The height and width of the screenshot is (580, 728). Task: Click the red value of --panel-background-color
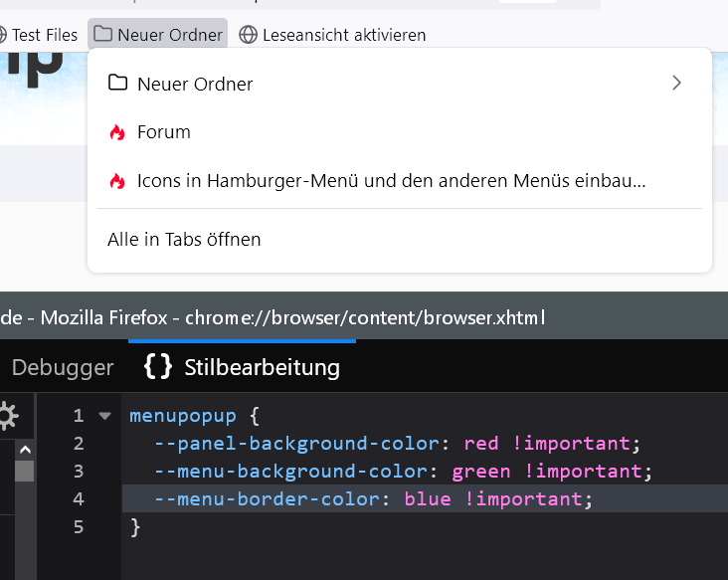[x=480, y=443]
